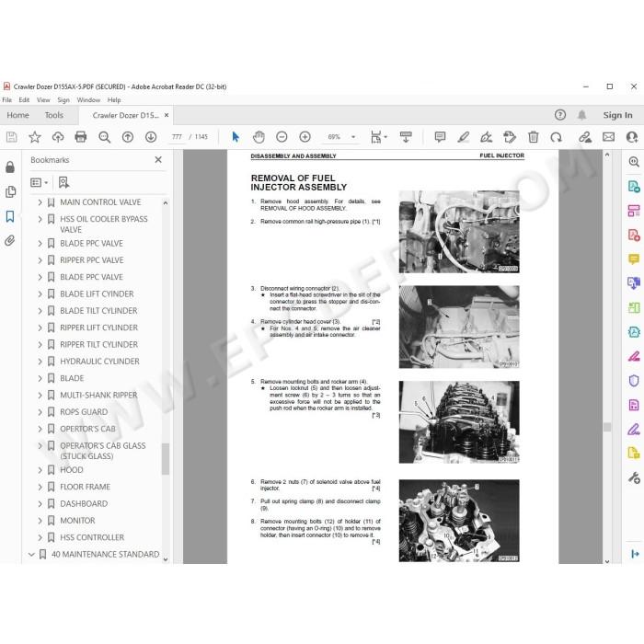The image size is (644, 644).
Task: Toggle the Bookmarks panel sidebar icon
Action: pyautogui.click(x=10, y=216)
